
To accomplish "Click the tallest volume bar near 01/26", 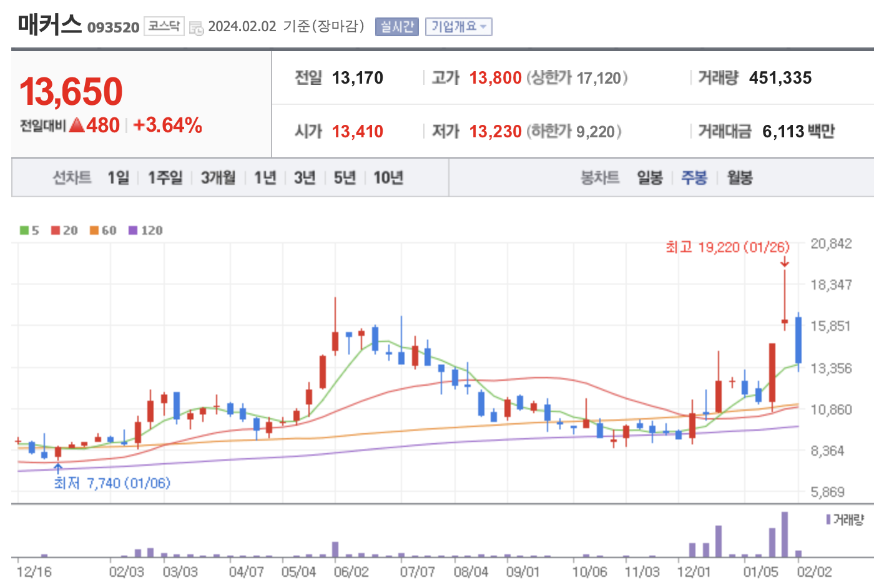I will tap(785, 534).
